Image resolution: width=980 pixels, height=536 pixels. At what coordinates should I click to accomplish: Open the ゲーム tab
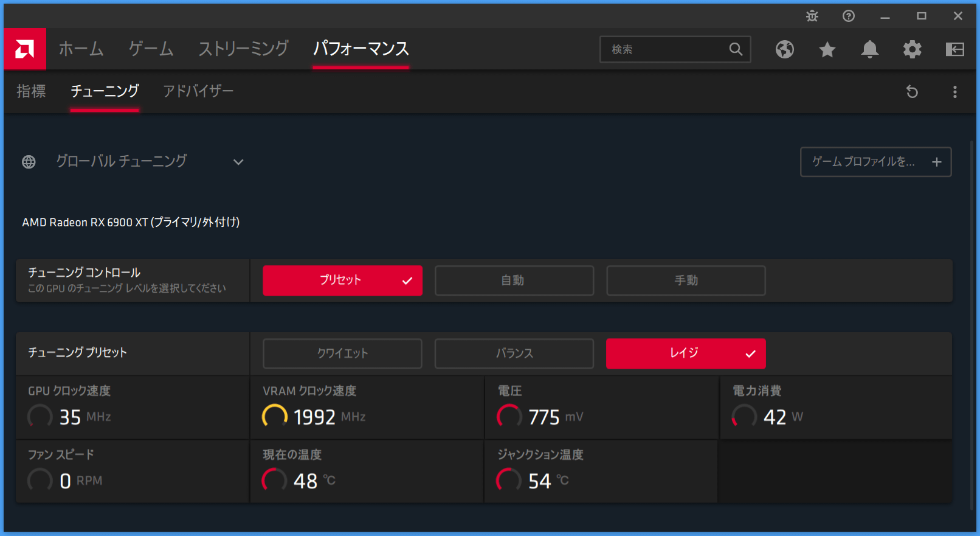coord(151,49)
